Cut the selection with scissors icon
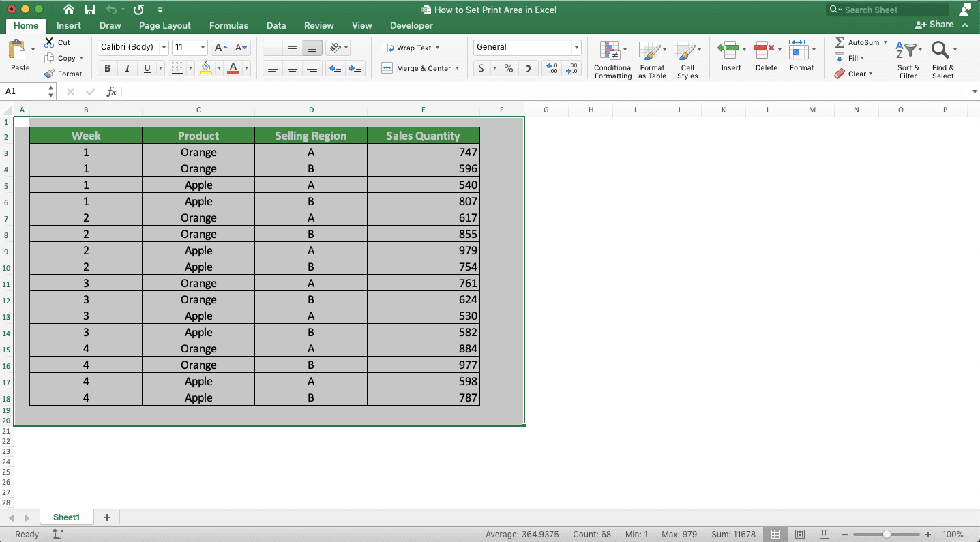Screen dimensions: 980x542 [x=49, y=42]
